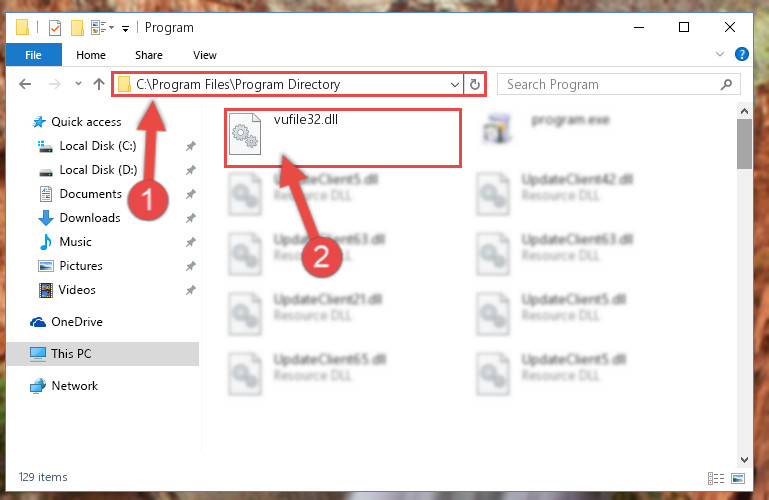Image resolution: width=769 pixels, height=500 pixels.
Task: Refresh the current folder view
Action: [474, 84]
